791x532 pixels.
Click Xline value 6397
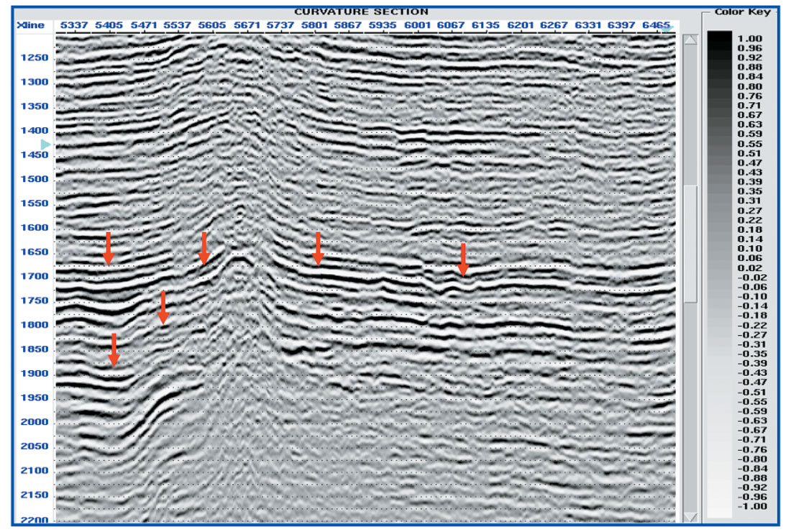coord(621,25)
